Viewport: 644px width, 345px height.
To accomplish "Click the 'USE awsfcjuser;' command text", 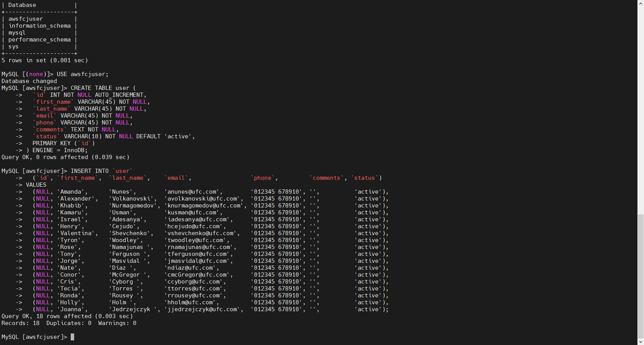I will (x=82, y=74).
